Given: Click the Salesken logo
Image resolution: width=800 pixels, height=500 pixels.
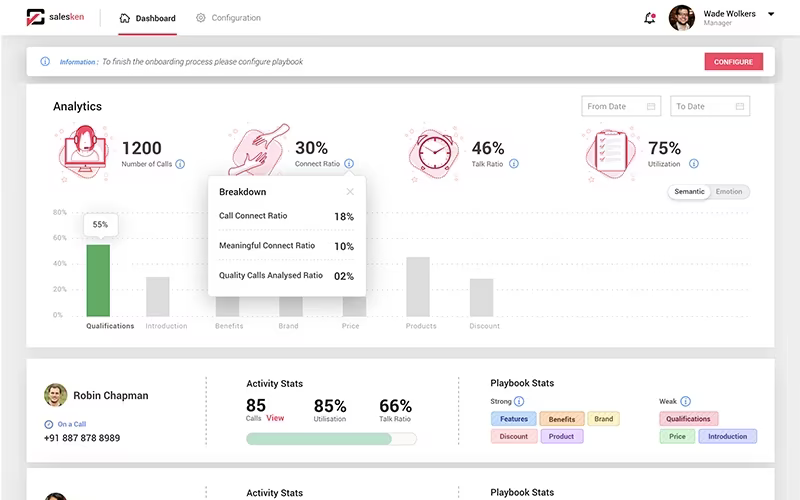Looking at the screenshot, I should pos(55,17).
